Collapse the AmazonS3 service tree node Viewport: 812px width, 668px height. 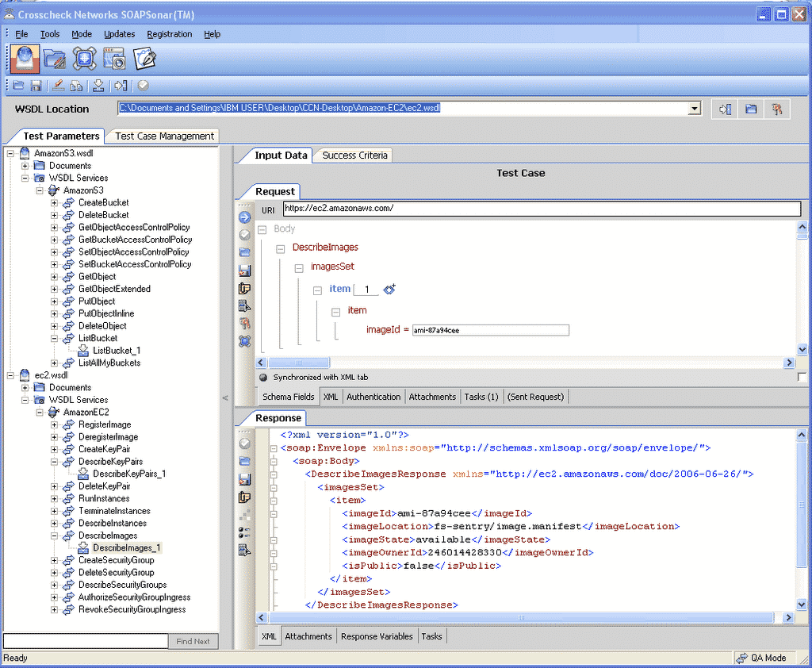(40, 190)
